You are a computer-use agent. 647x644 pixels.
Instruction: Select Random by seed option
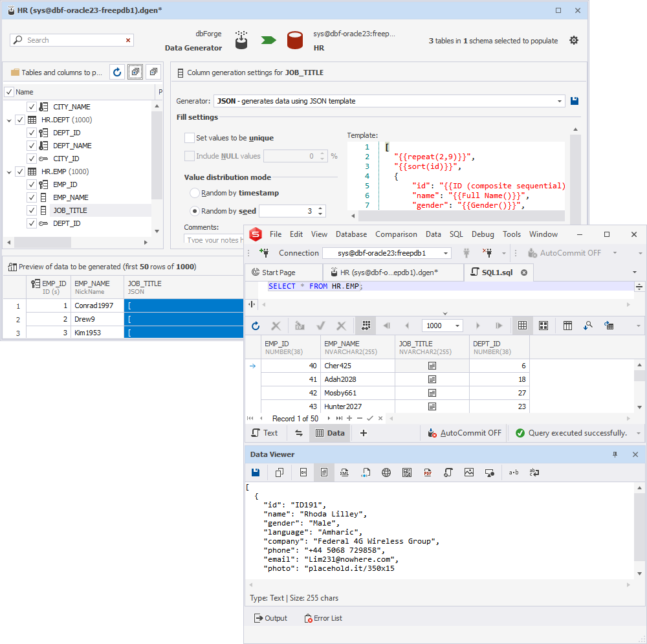click(x=195, y=211)
